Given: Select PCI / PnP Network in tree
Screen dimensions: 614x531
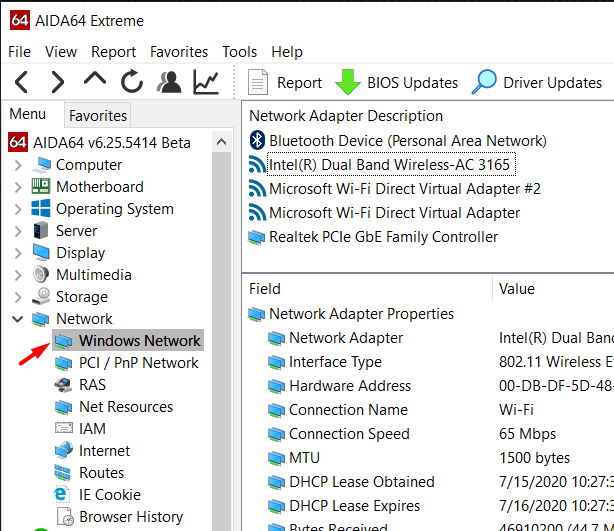Looking at the screenshot, I should point(139,363).
